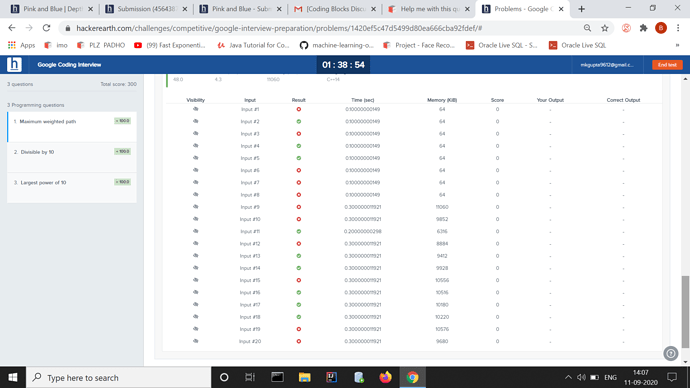Click the address bar URL
The image size is (690, 388).
(279, 28)
